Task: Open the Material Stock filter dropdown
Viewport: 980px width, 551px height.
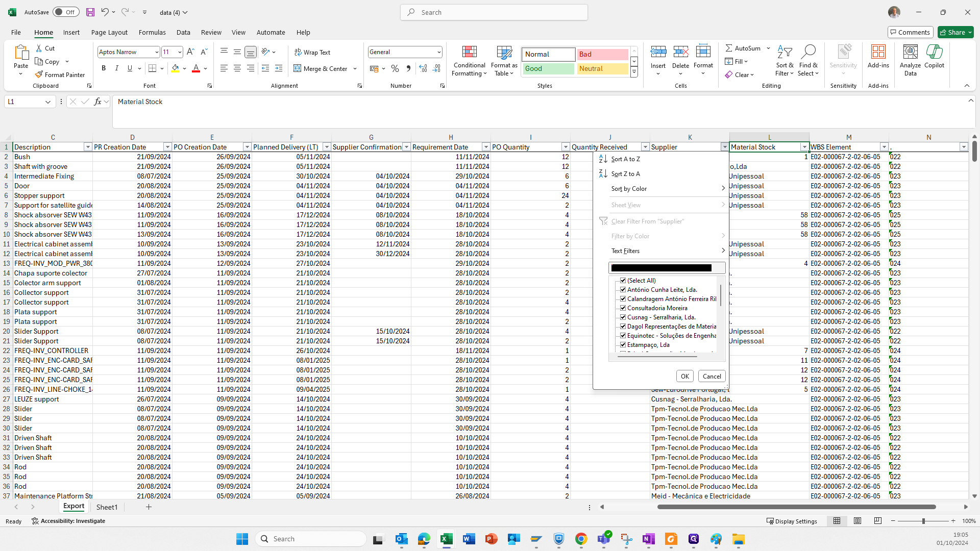Action: point(804,147)
